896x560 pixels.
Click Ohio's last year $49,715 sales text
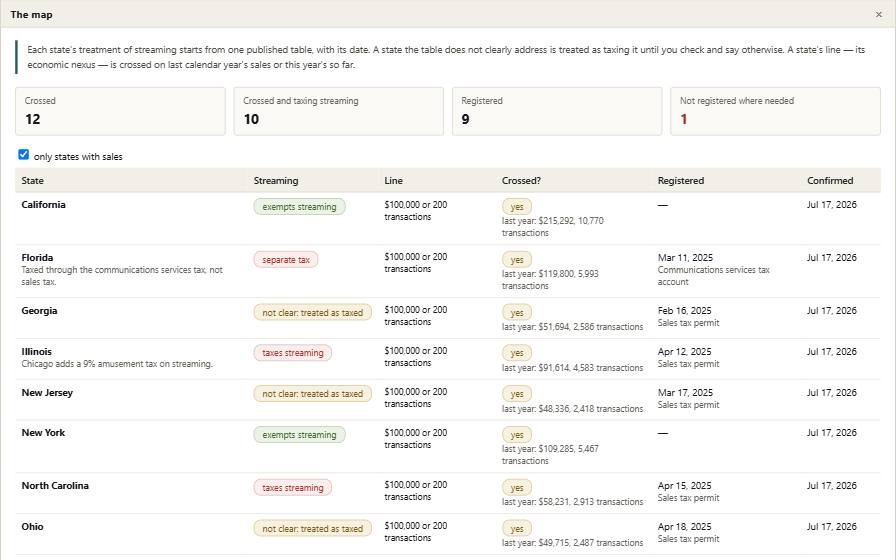(x=573, y=543)
